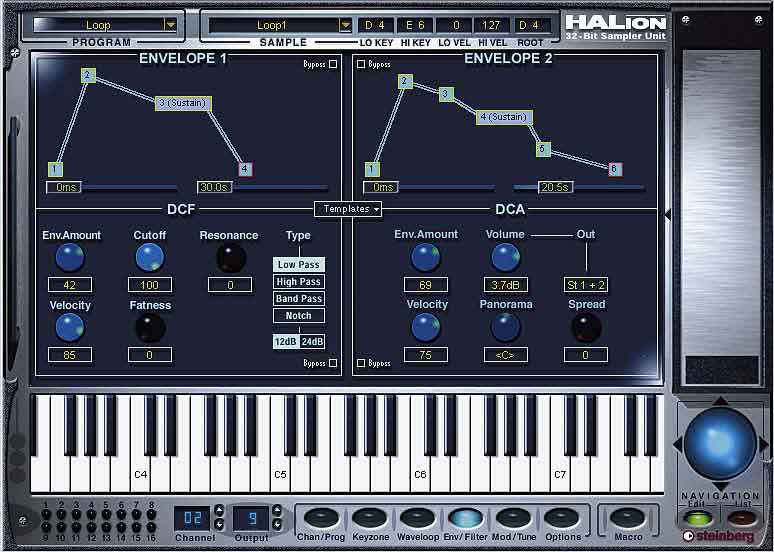Switch navigation to Edit mode

click(x=698, y=518)
